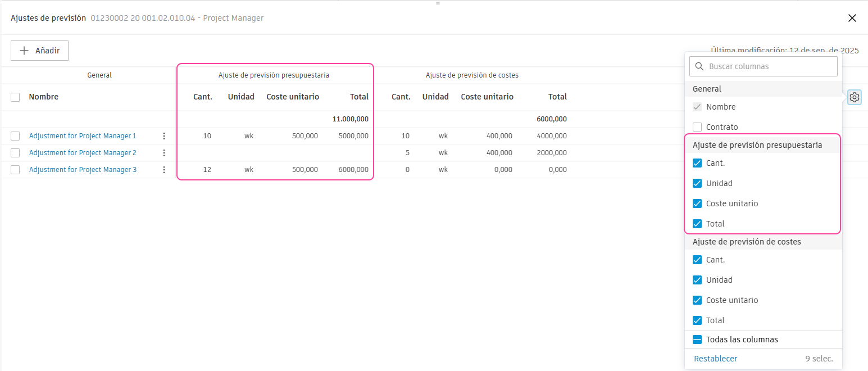Select row checkbox for Adjustment for Project Manager 2

pyautogui.click(x=15, y=153)
